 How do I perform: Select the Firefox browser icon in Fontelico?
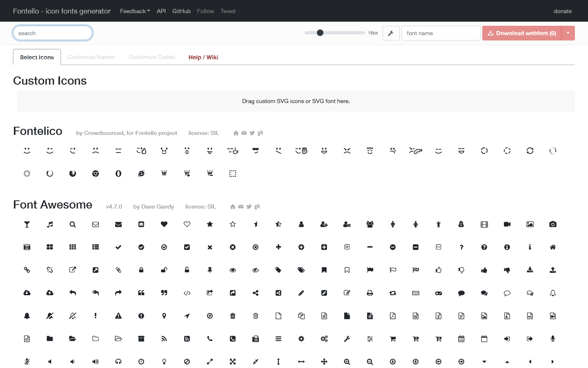(x=73, y=173)
